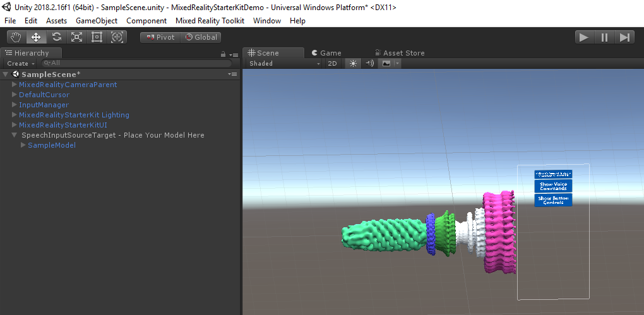The image size is (644, 315).
Task: Toggle the Pivot handle position button
Action: tap(160, 37)
